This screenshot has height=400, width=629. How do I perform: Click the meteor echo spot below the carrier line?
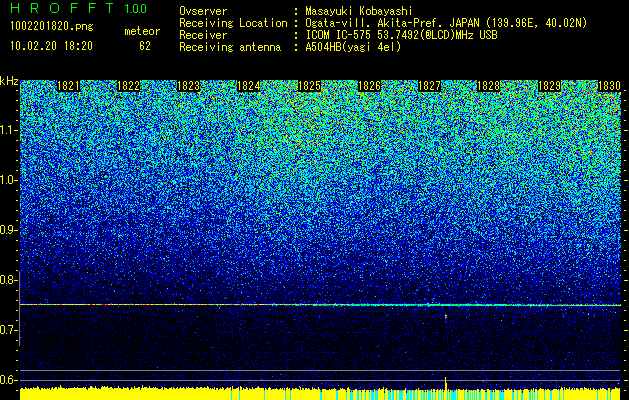[x=446, y=317]
